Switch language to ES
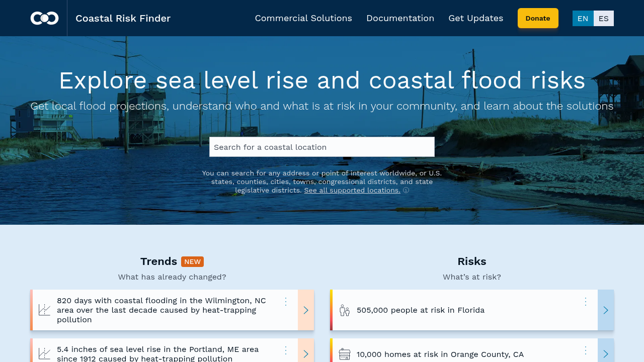This screenshot has width=644, height=362. [x=604, y=18]
